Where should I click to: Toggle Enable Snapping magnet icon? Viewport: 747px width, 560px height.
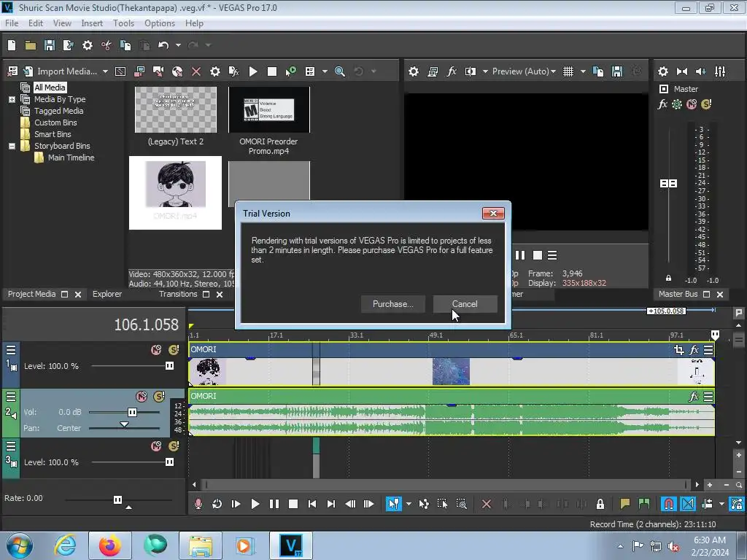click(668, 504)
